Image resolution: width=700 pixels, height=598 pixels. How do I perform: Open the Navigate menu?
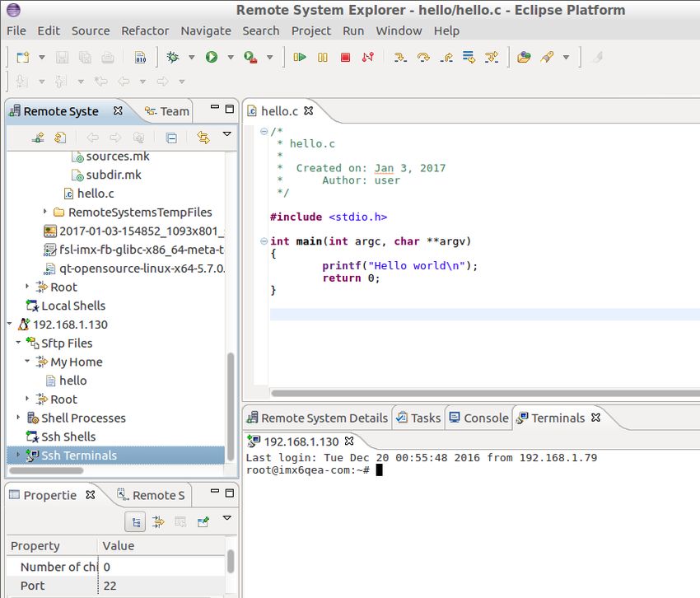coord(206,30)
